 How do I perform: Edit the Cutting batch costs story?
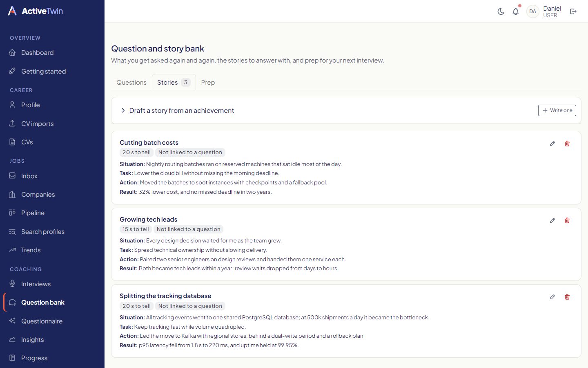(x=552, y=144)
